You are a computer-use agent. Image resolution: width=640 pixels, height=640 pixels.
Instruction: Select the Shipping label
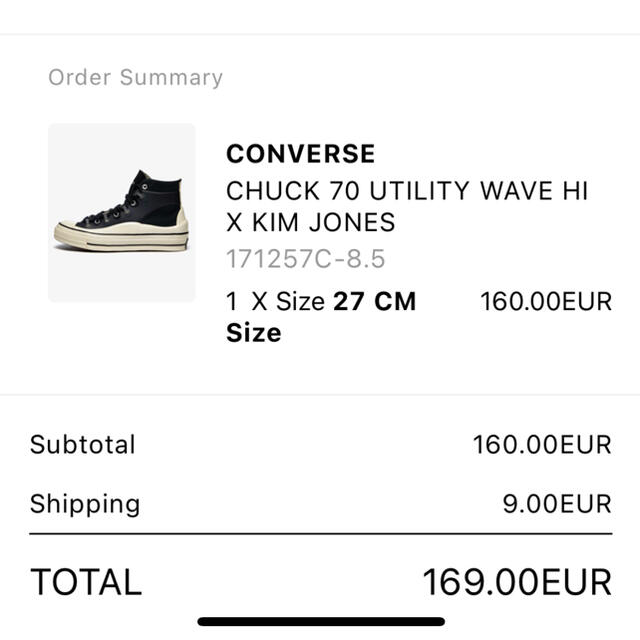85,504
